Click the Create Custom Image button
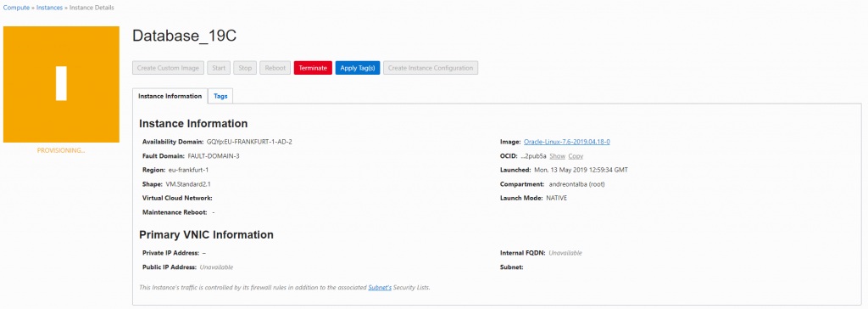868x309 pixels. point(169,68)
